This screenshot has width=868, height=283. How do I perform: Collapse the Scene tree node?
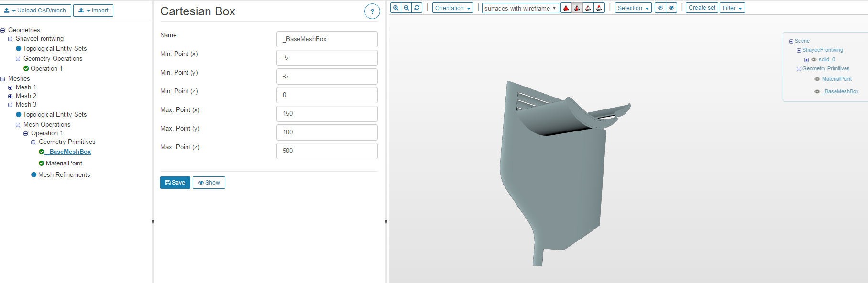point(791,41)
